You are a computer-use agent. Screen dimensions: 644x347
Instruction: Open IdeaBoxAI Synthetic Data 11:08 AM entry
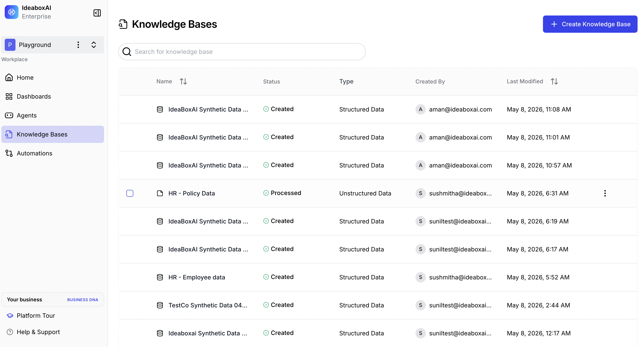click(208, 109)
